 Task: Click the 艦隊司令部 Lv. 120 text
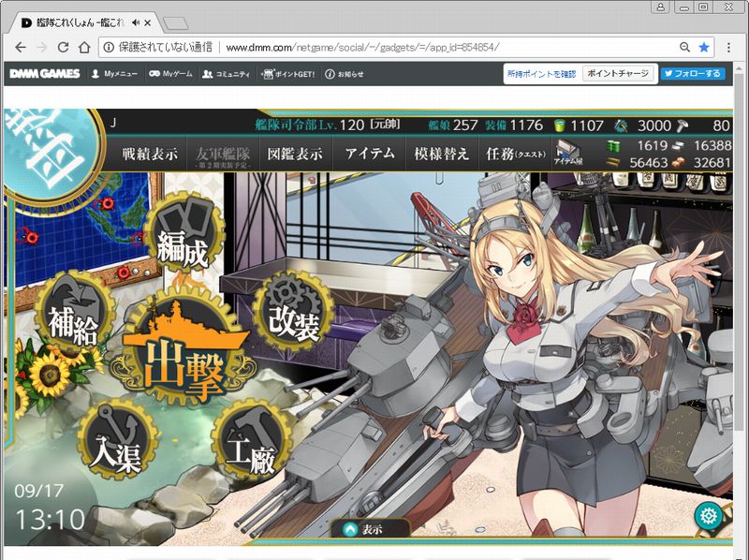(x=310, y=125)
